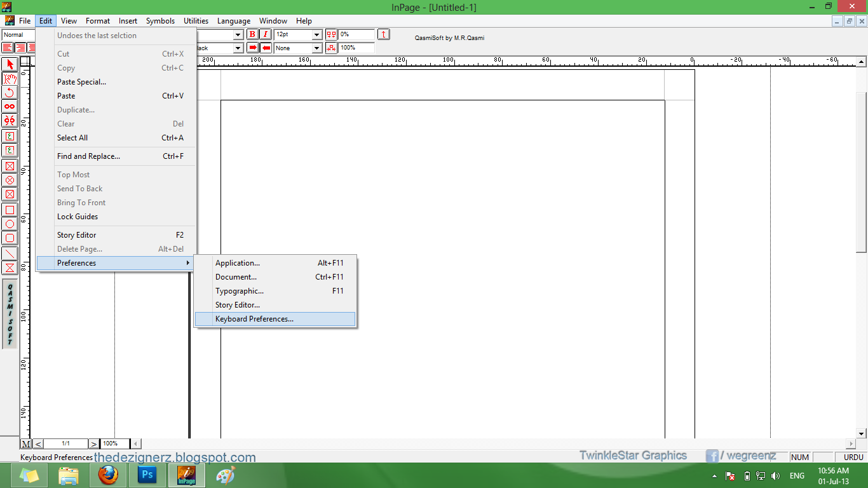Click the highlighted right-alignment icon
The width and height of the screenshot is (868, 488).
(x=20, y=48)
